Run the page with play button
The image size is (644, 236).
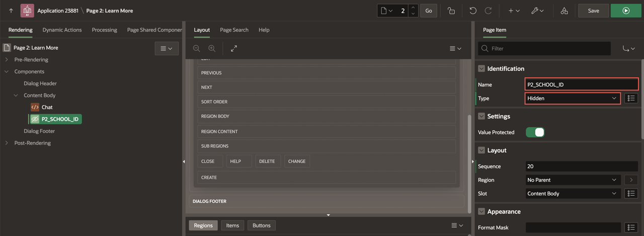625,11
